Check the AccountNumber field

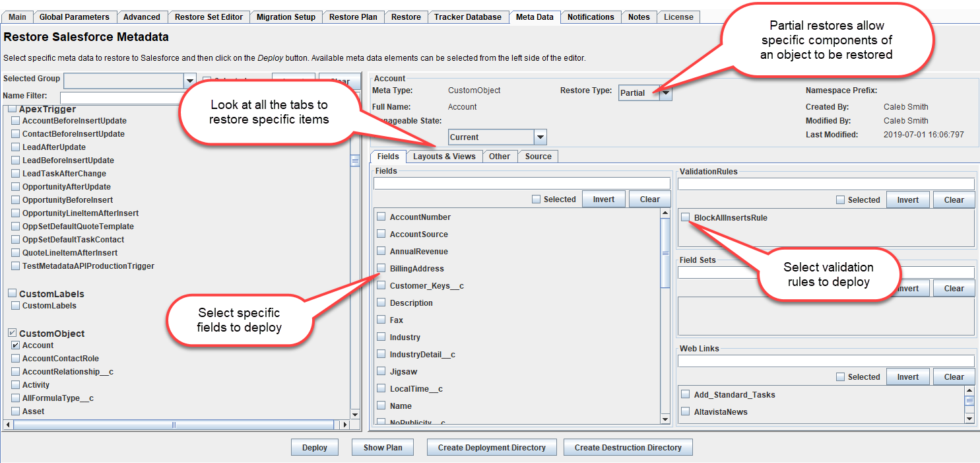(x=381, y=217)
